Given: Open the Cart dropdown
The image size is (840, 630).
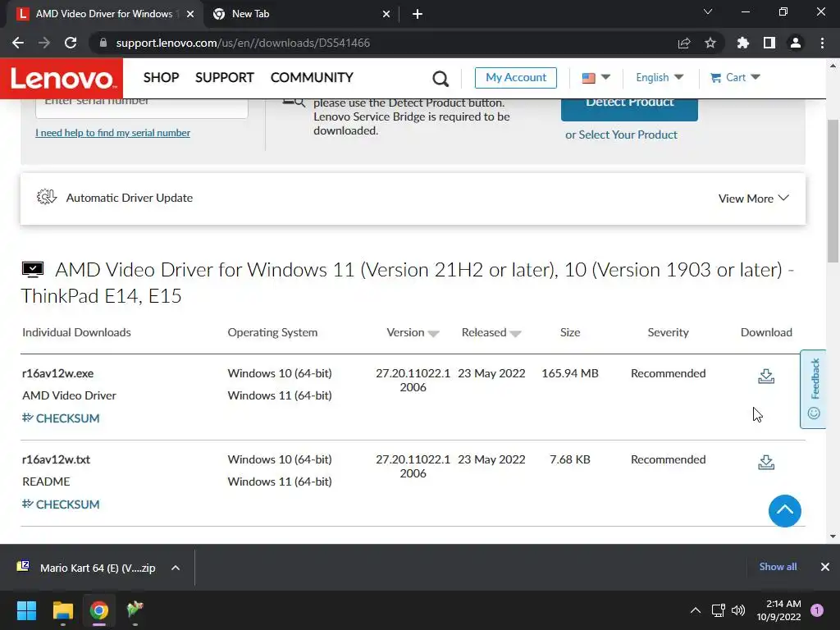Looking at the screenshot, I should tap(735, 78).
